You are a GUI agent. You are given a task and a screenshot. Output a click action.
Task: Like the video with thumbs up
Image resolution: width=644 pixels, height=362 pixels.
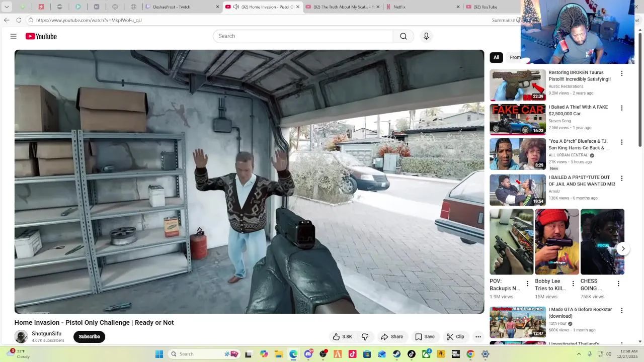[342, 337]
